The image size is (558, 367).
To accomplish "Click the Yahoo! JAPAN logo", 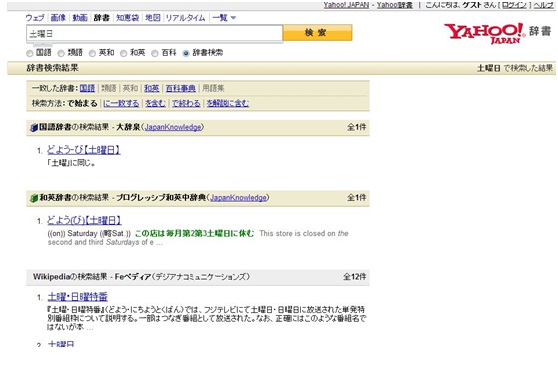I will tap(484, 33).
